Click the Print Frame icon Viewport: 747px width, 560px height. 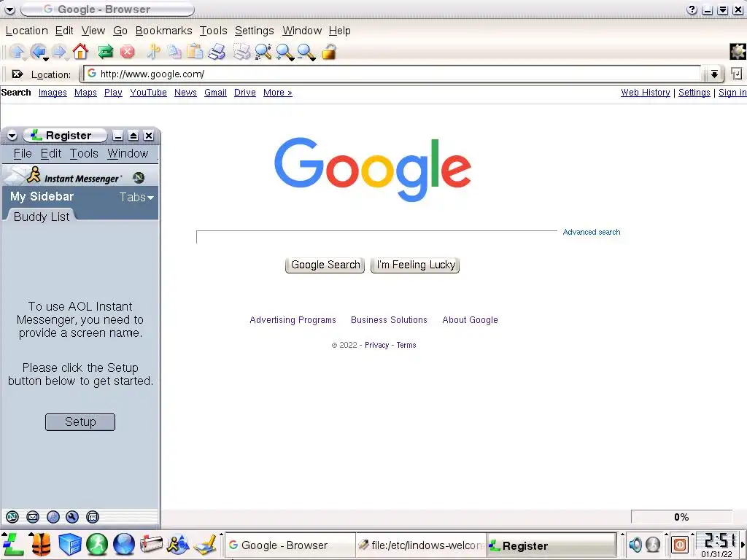pos(241,52)
